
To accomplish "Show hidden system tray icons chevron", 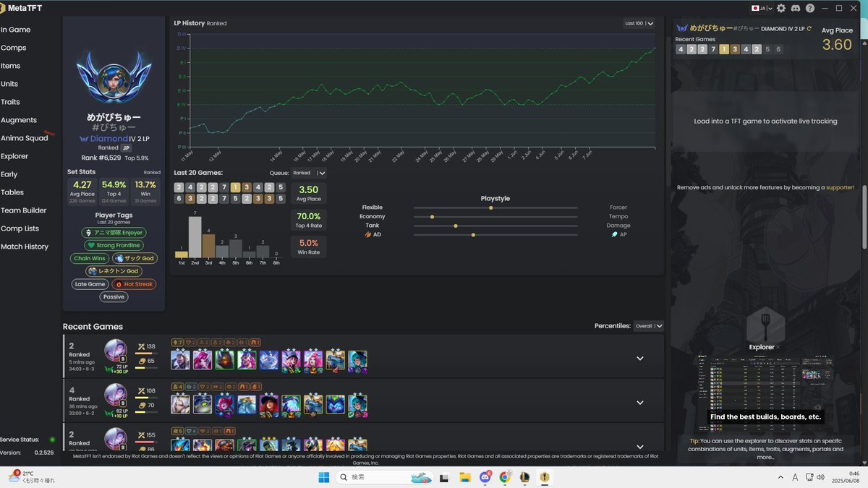I will (x=780, y=477).
